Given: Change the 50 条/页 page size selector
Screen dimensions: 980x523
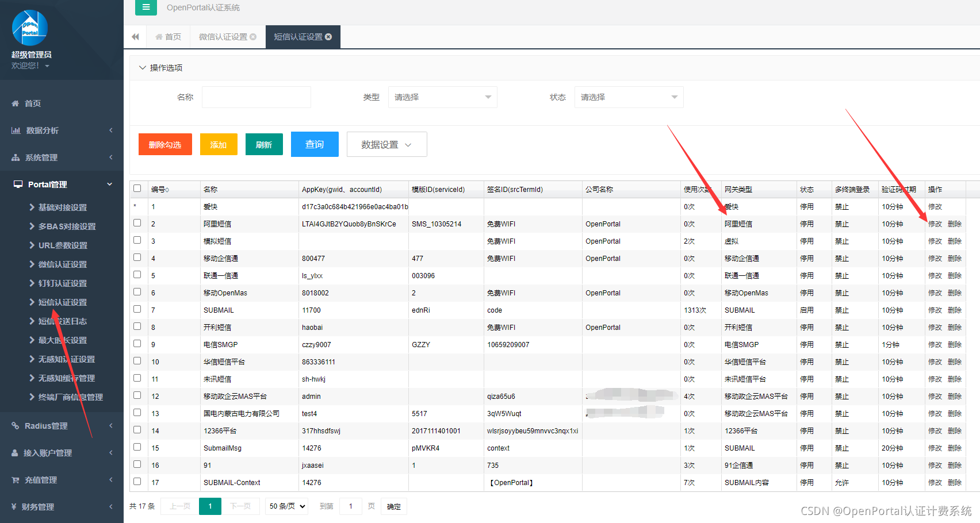Looking at the screenshot, I should [286, 506].
